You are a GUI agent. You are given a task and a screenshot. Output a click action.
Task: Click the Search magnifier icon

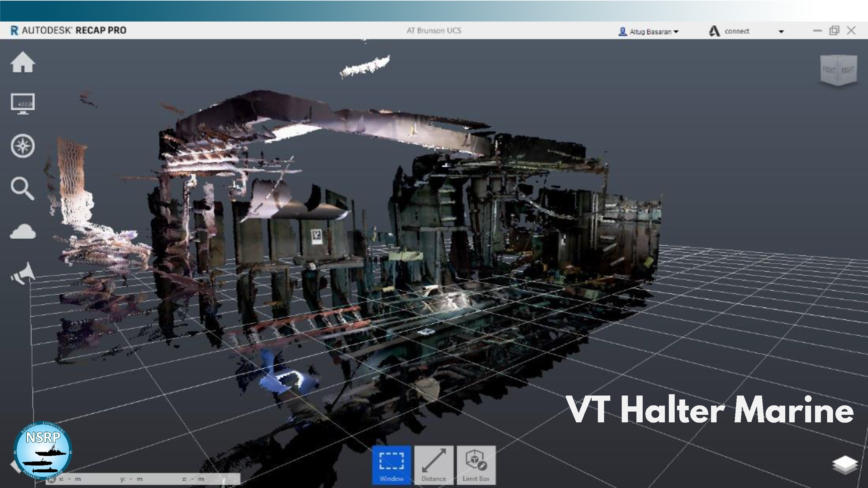tap(23, 189)
